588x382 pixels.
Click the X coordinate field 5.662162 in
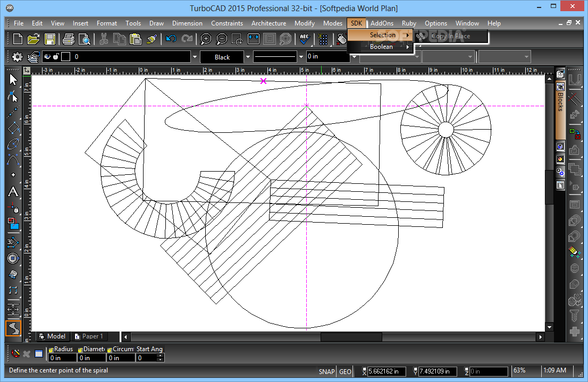tap(388, 371)
